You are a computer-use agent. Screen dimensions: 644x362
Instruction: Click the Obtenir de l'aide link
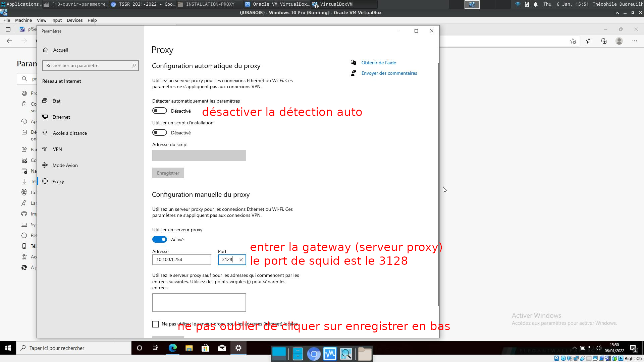tap(378, 63)
